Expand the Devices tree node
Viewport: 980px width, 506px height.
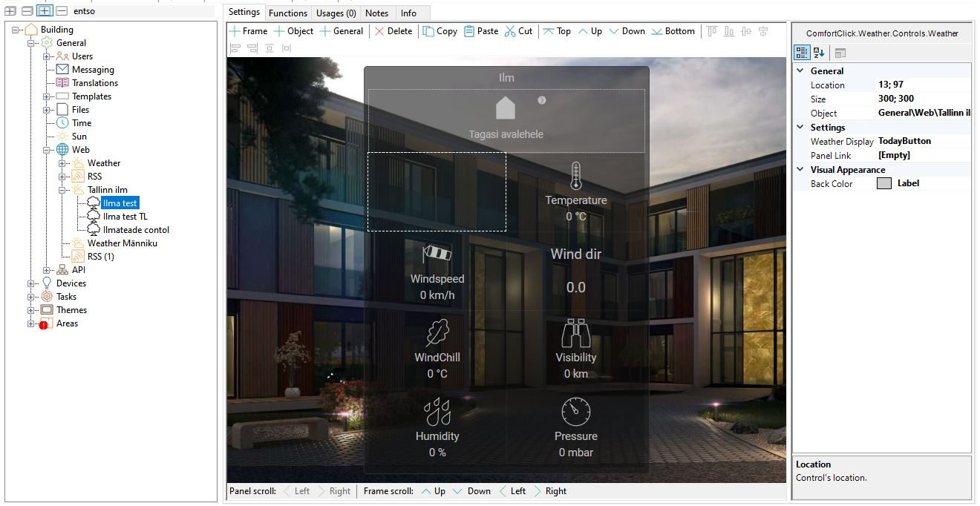[x=32, y=283]
